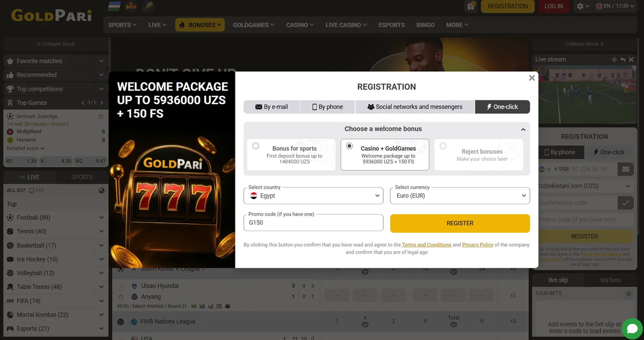
Task: Select Social networks and messengers tab
Action: tap(415, 107)
